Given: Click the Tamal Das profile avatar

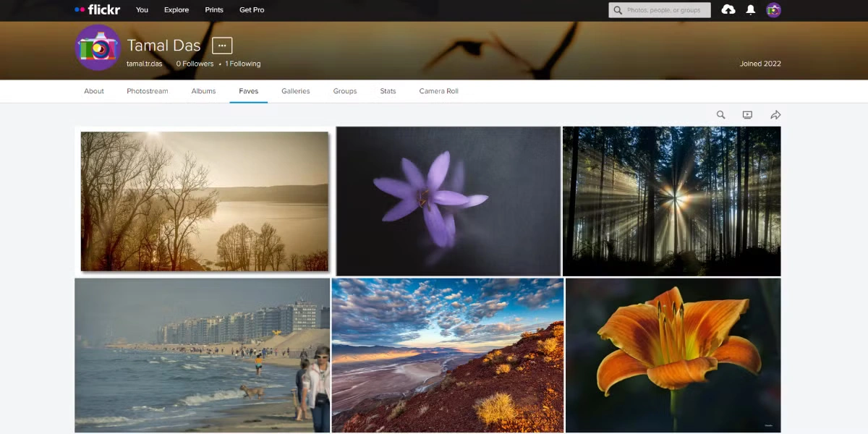Looking at the screenshot, I should [x=98, y=48].
